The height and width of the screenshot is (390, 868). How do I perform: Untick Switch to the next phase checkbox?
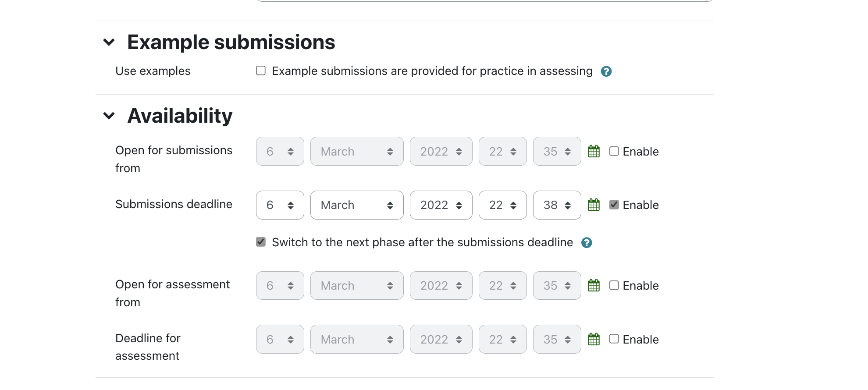point(261,242)
